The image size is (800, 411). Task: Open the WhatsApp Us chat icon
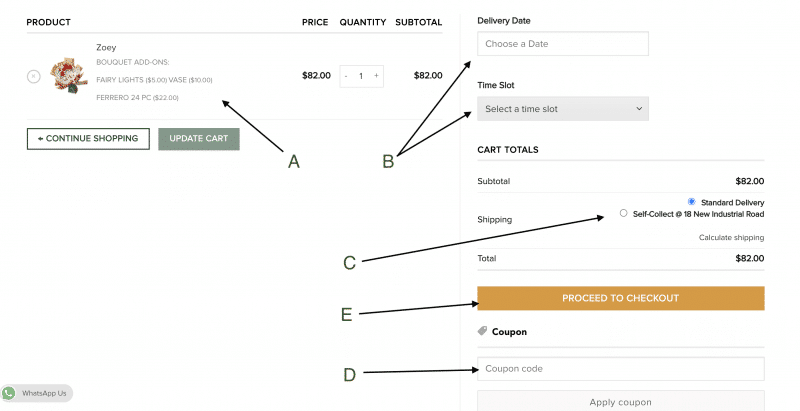9,393
